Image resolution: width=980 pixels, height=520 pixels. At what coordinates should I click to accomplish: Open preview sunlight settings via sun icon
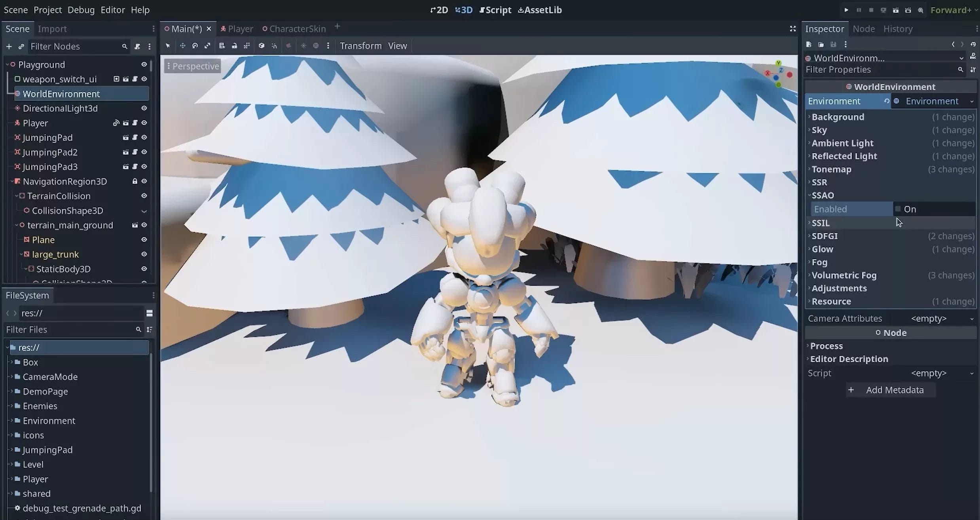(303, 46)
